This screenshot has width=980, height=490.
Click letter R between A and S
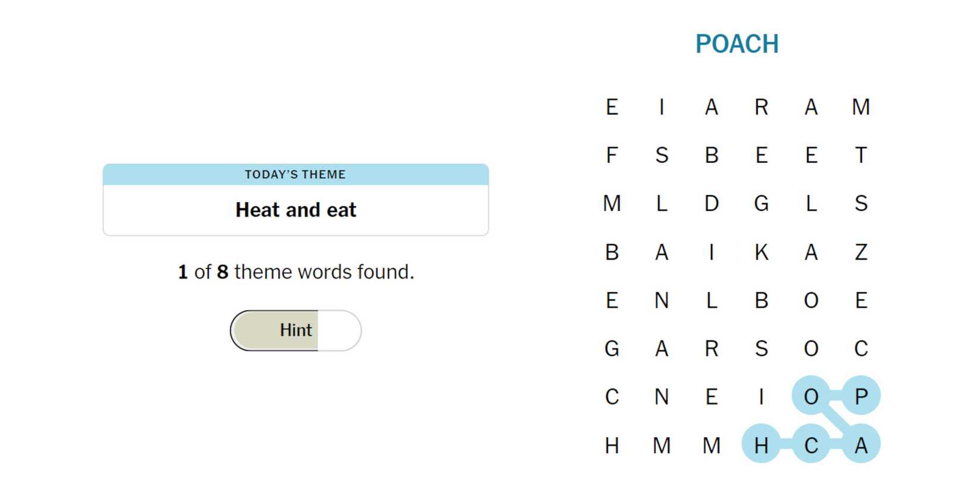pos(712,349)
